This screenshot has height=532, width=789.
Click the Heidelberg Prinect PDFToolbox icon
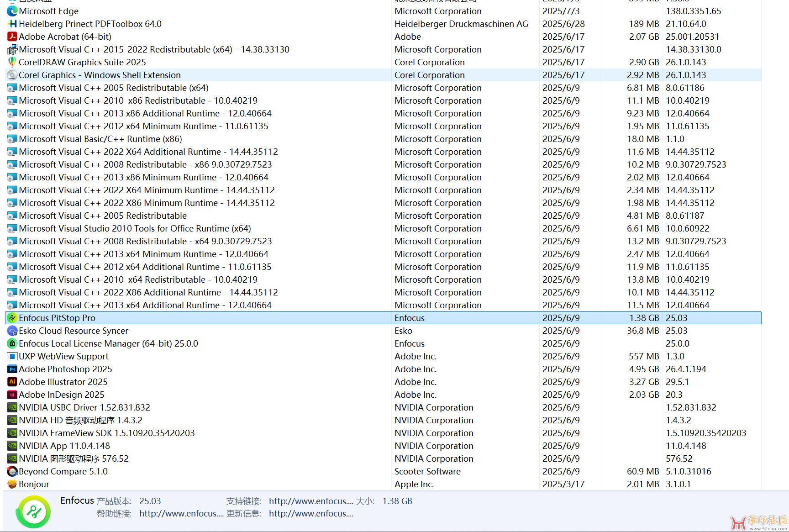(12, 24)
